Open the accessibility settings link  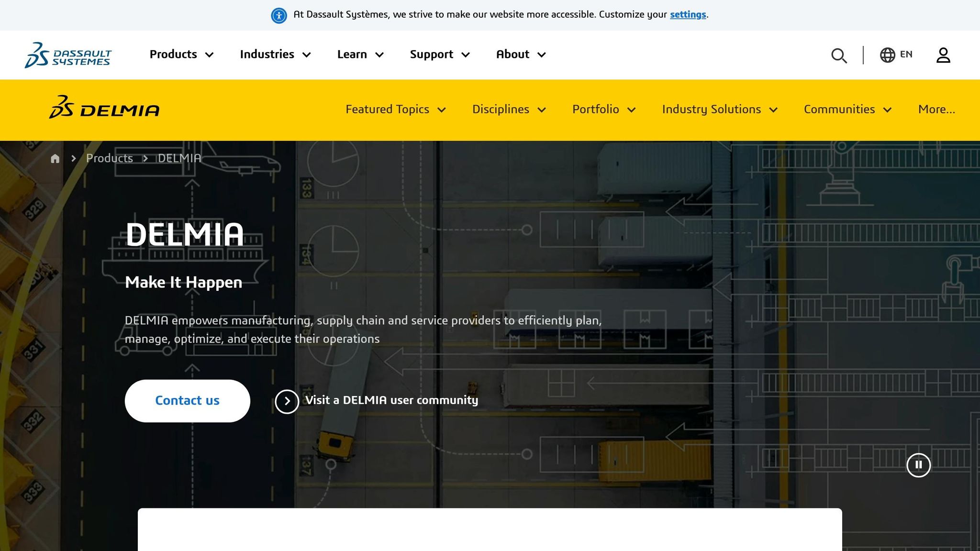point(688,15)
